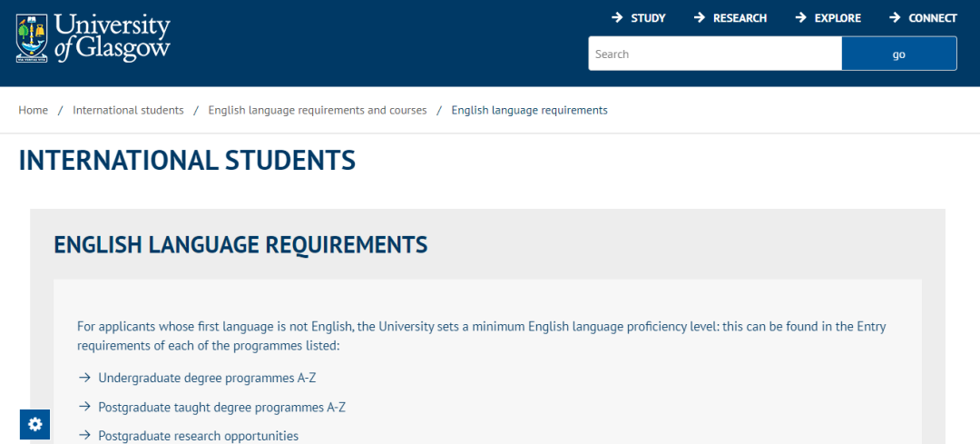The height and width of the screenshot is (444, 980).
Task: Open International students breadcrumb link
Action: pyautogui.click(x=128, y=110)
